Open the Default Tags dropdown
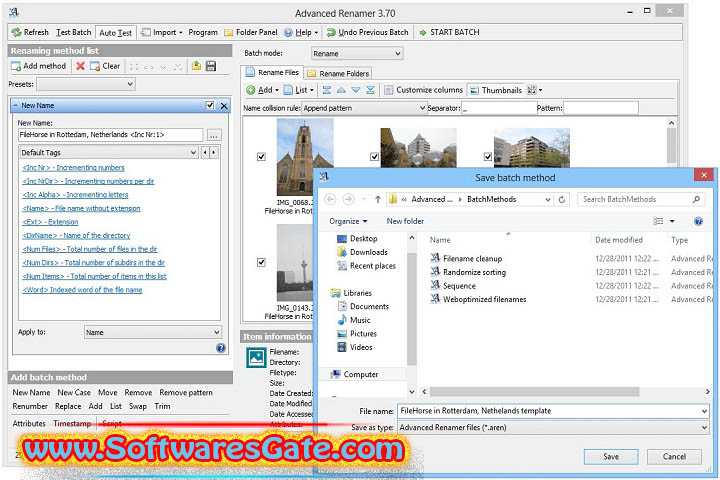720x480 pixels. click(109, 152)
